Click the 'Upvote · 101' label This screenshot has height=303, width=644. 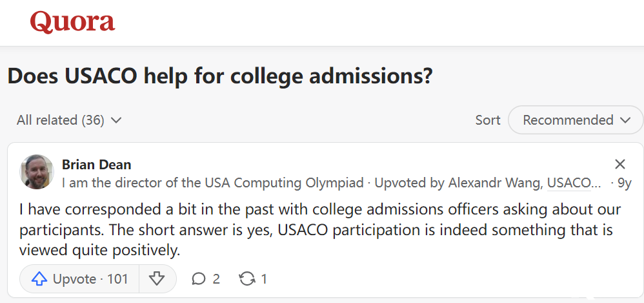click(90, 279)
